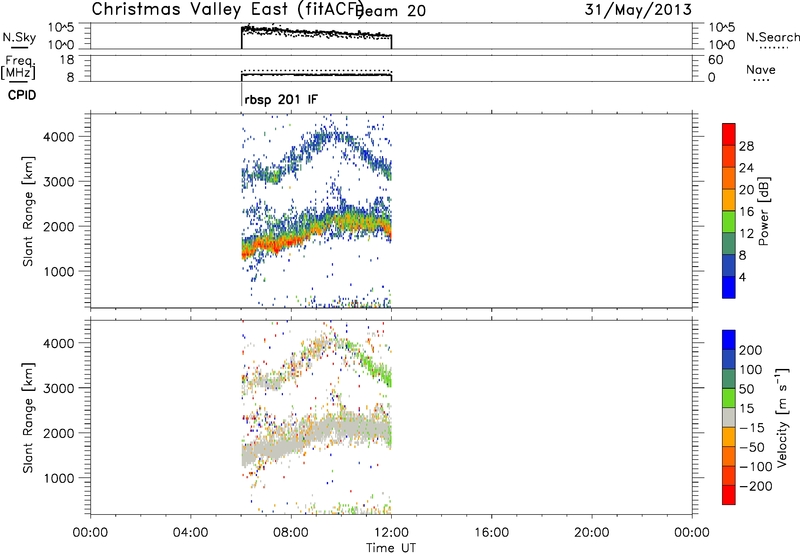Image resolution: width=800 pixels, height=554 pixels.
Task: Click the strong orange-red backscatter band near 08:00
Action: coord(291,239)
